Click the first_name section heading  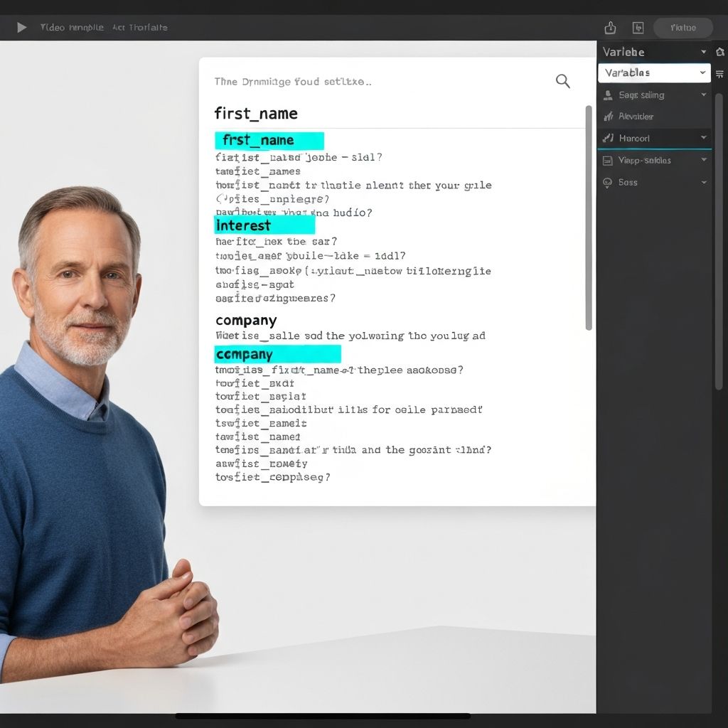pos(256,114)
